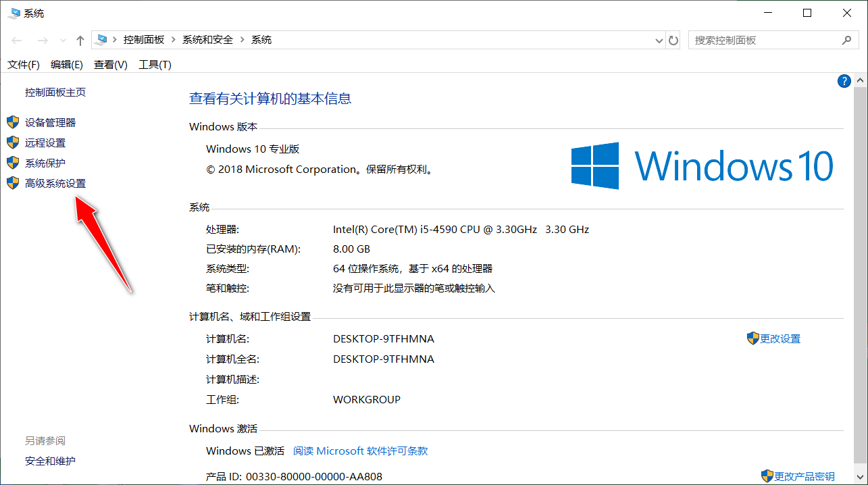Click the 64 位操作系统 system type text
The width and height of the screenshot is (868, 485).
pyautogui.click(x=413, y=268)
